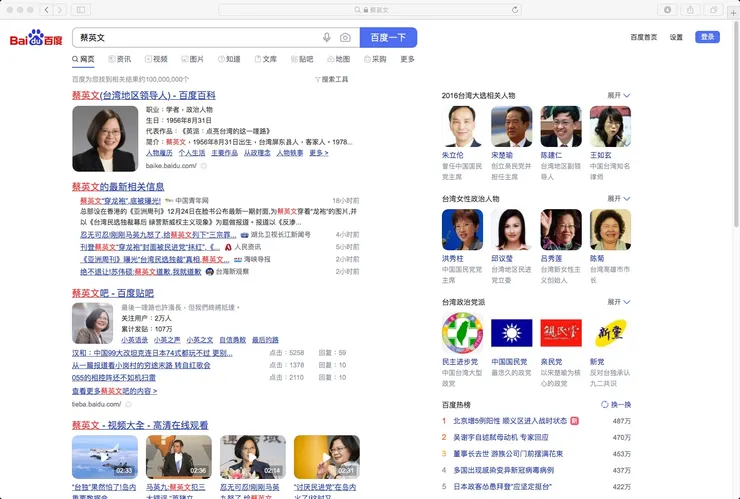Open hot item 董事长去世 游族公司门前摆满花束

tap(508, 454)
